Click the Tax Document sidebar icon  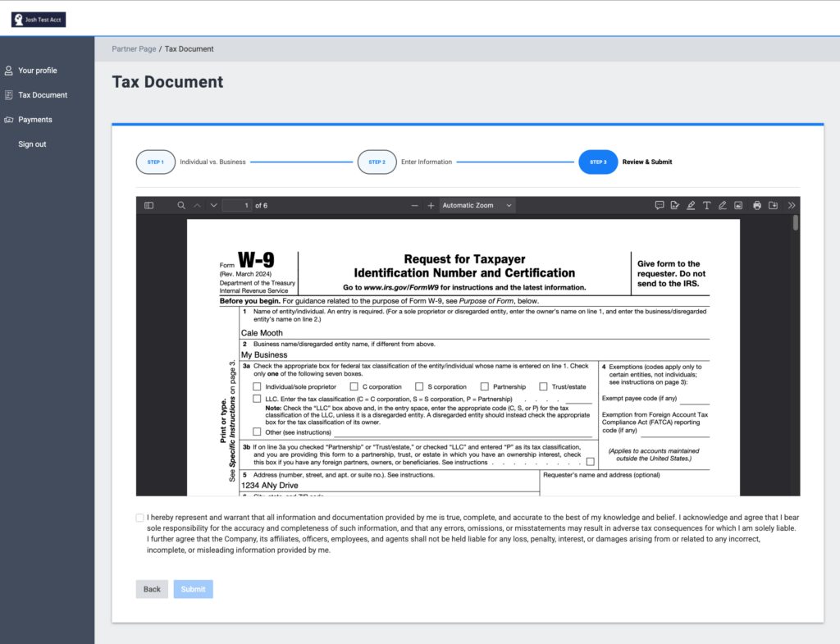pos(8,95)
